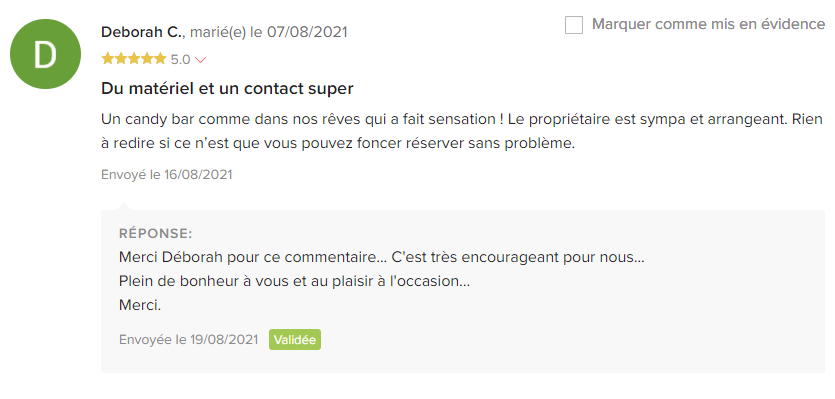Click the last gold star of the rating
This screenshot has width=835, height=399.
tap(160, 59)
